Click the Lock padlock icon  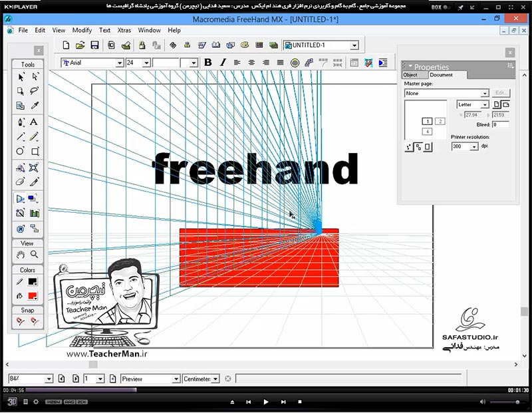[x=142, y=45]
